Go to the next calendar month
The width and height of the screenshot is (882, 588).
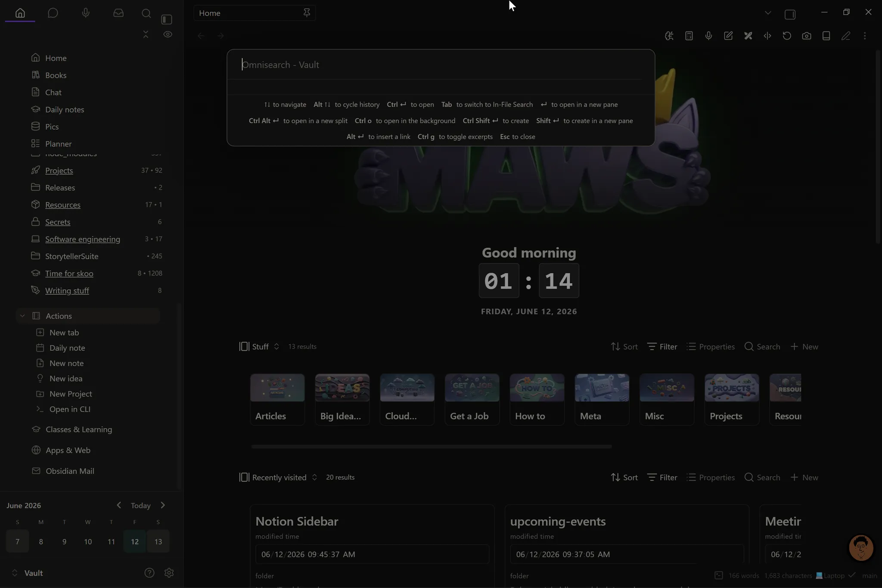point(163,505)
